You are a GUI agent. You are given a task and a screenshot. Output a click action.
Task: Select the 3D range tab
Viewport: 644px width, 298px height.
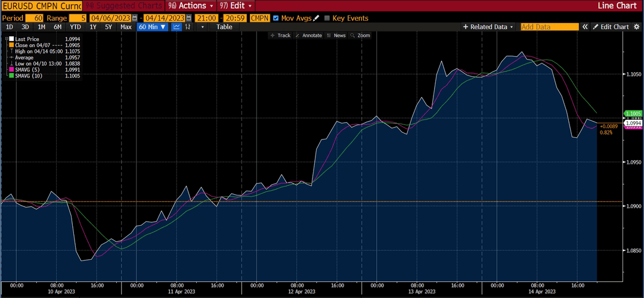(x=25, y=27)
